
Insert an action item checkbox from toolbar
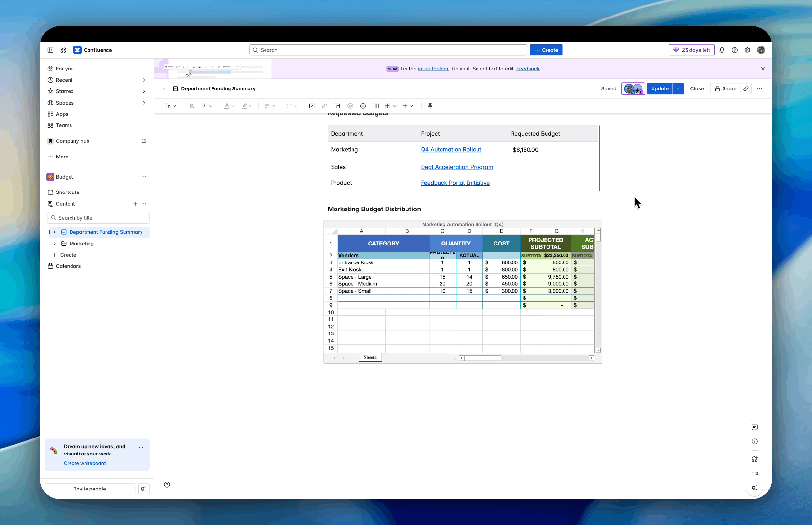pyautogui.click(x=312, y=106)
